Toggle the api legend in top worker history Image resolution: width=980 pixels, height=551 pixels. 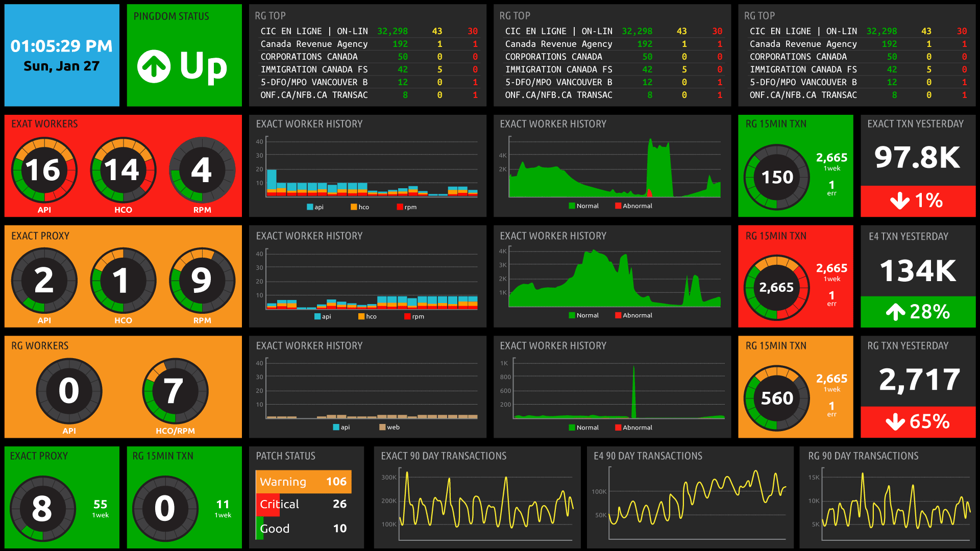pos(315,207)
